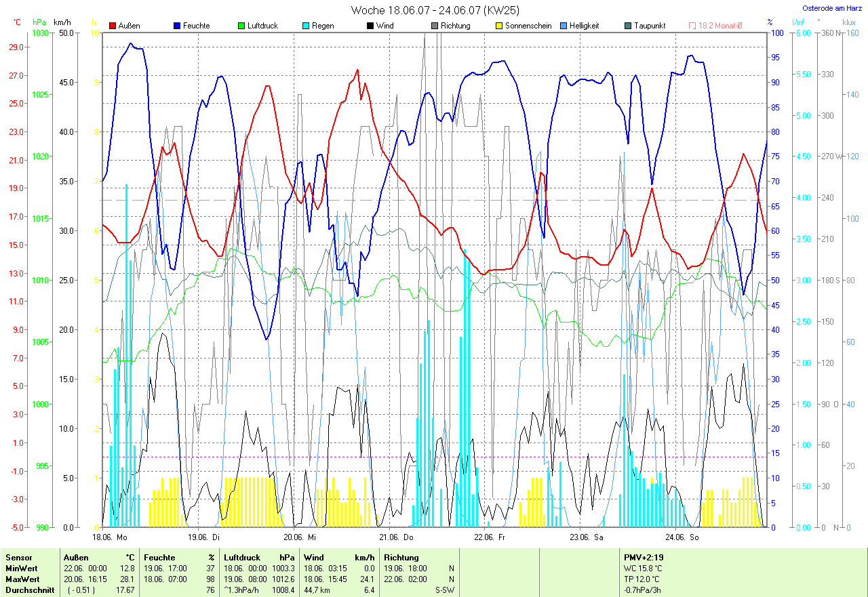Click the PMV+2:19 table header
The height and width of the screenshot is (597, 868).
click(x=644, y=558)
